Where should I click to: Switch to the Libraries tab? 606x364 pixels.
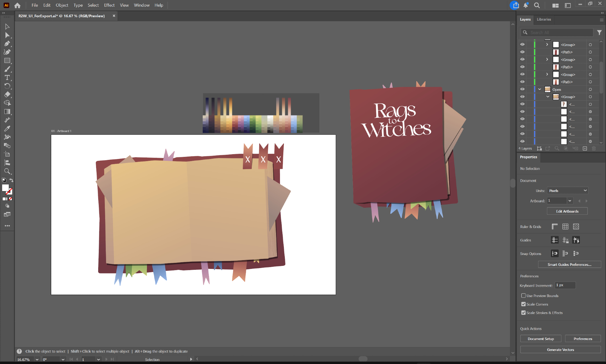(544, 19)
